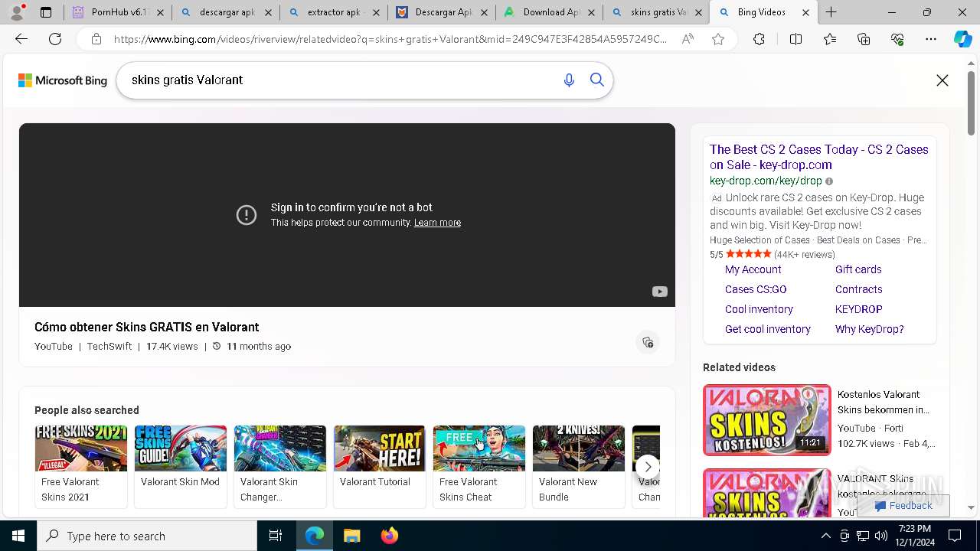Switch to the Download Apk tab

pos(548,12)
